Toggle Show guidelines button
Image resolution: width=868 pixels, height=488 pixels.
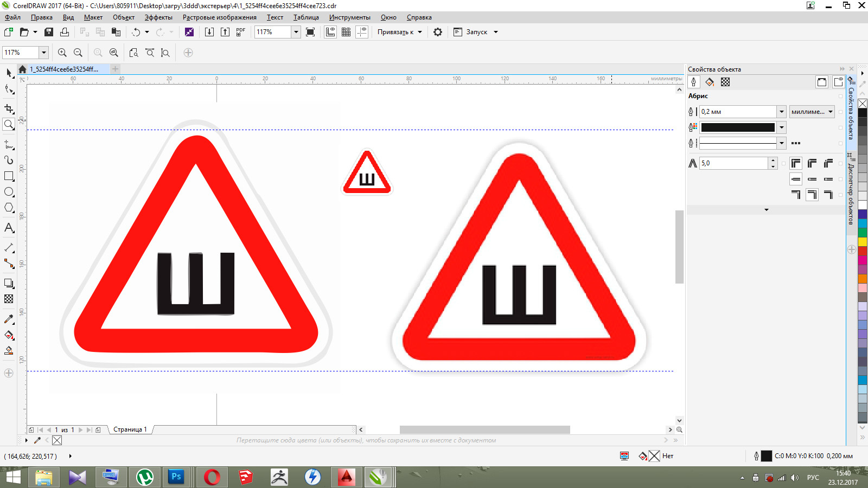362,32
